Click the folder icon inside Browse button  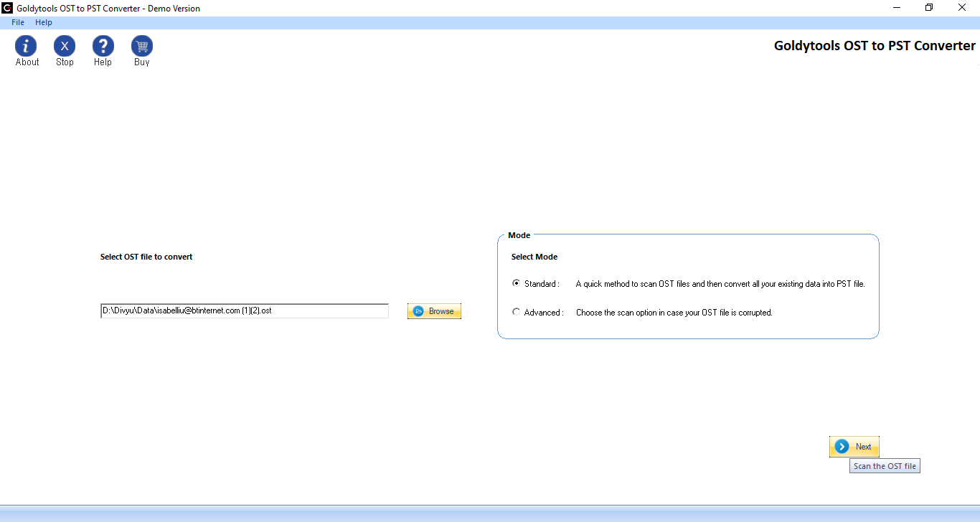418,311
